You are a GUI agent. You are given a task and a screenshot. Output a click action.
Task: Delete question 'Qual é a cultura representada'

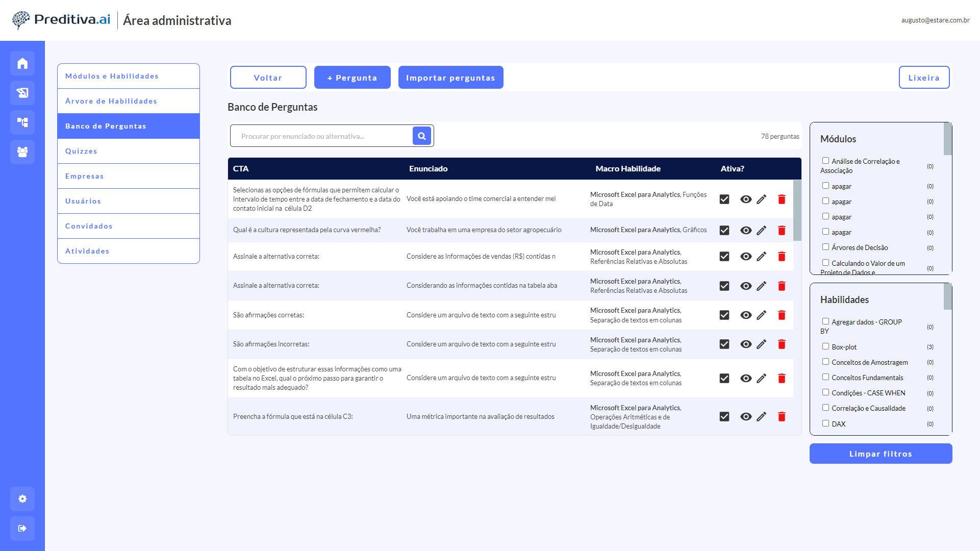click(x=782, y=231)
